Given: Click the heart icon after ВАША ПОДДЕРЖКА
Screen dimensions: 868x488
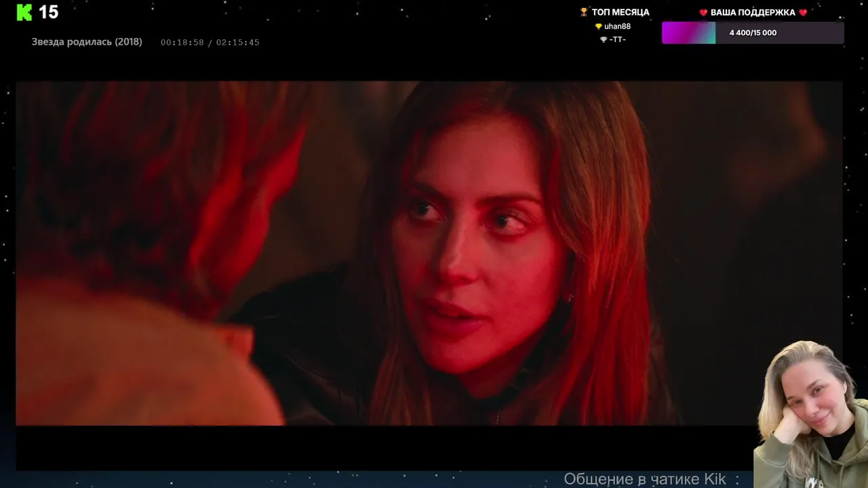Looking at the screenshot, I should [803, 13].
